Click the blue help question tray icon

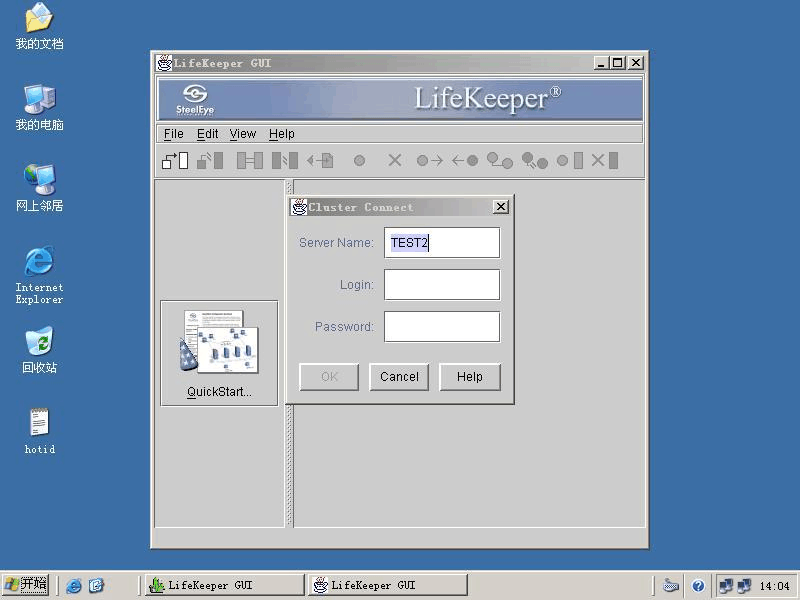[698, 586]
